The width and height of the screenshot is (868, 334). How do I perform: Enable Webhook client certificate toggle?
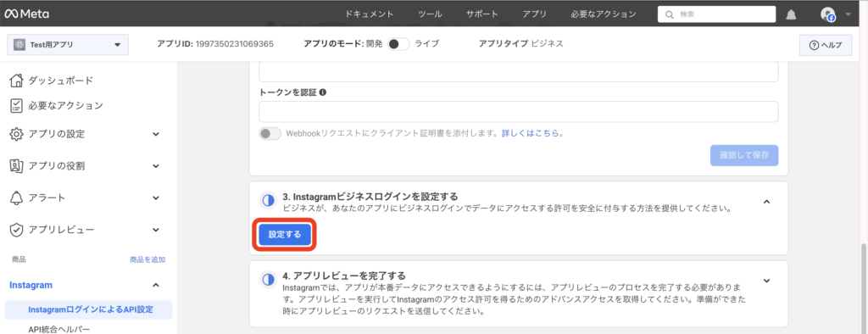270,133
